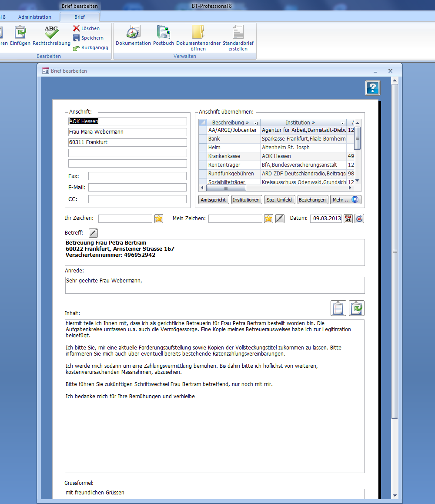Click the Datum field showing 09.03.2013
The width and height of the screenshot is (435, 504).
326,218
